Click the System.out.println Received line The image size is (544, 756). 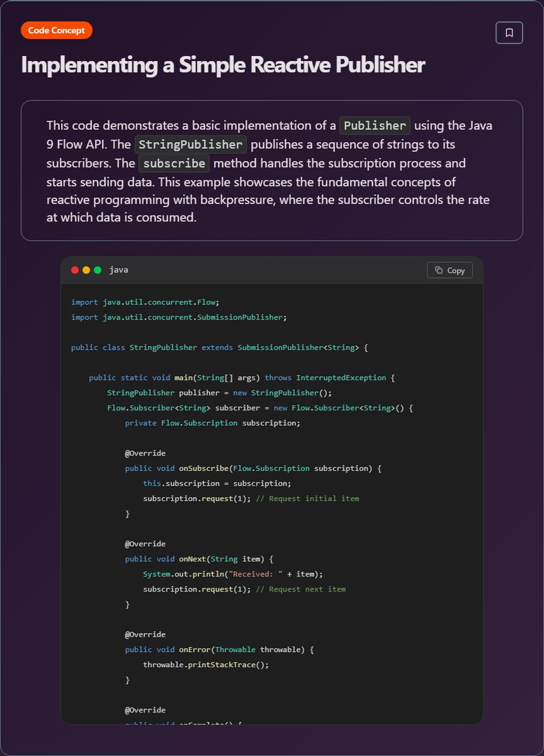pyautogui.click(x=233, y=574)
